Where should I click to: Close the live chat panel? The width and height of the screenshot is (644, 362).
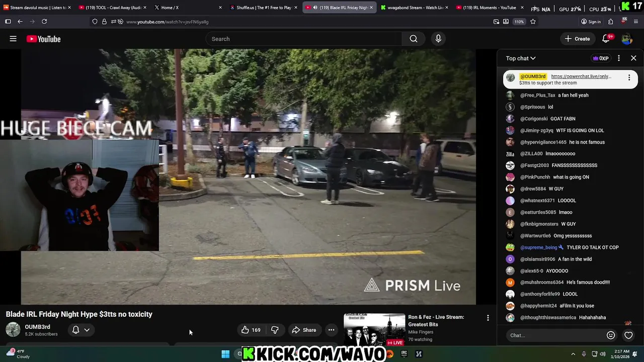tap(633, 58)
